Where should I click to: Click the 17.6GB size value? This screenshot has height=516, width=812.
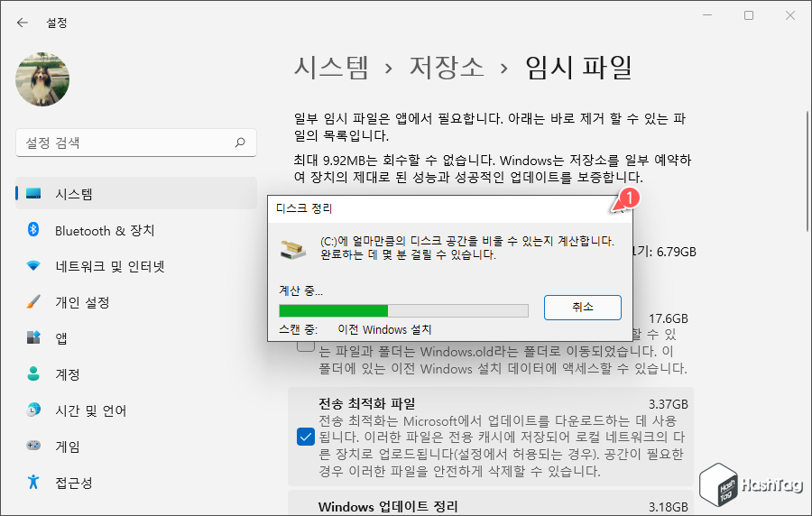(668, 318)
